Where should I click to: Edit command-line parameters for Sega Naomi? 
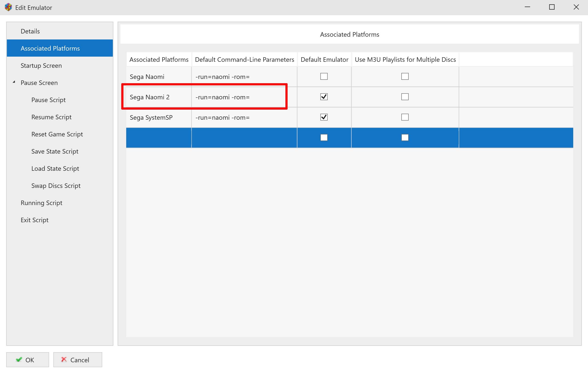[x=244, y=77]
